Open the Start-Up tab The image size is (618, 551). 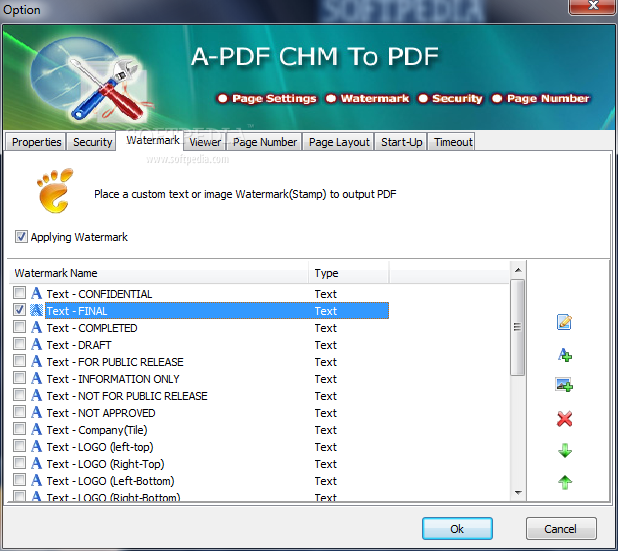[401, 142]
